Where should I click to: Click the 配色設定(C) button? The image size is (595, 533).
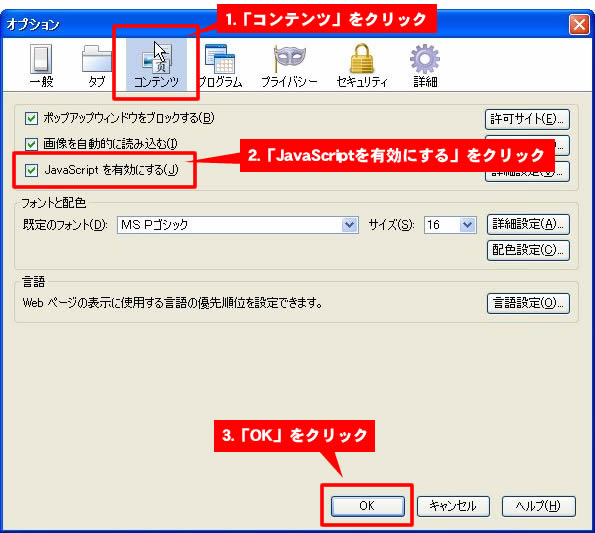(x=528, y=250)
